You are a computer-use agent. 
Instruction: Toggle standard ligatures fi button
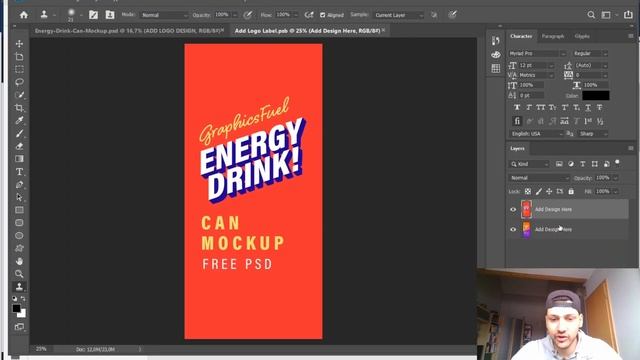(x=517, y=121)
